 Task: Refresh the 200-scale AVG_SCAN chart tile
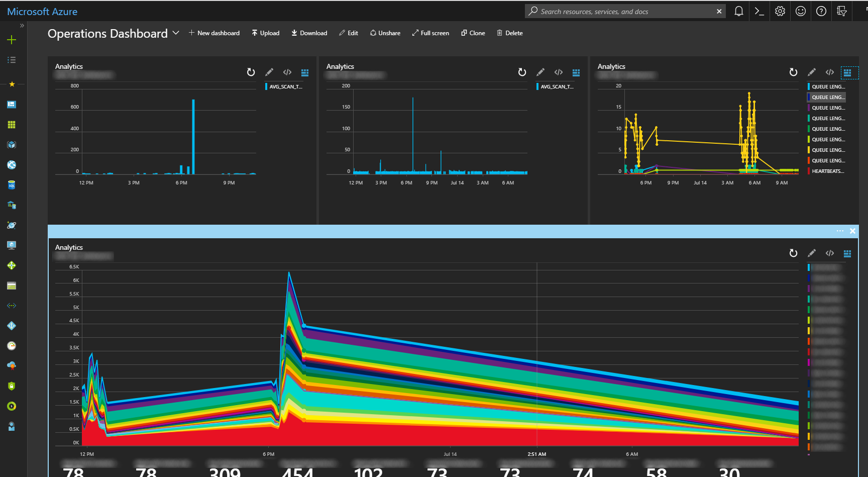point(522,72)
